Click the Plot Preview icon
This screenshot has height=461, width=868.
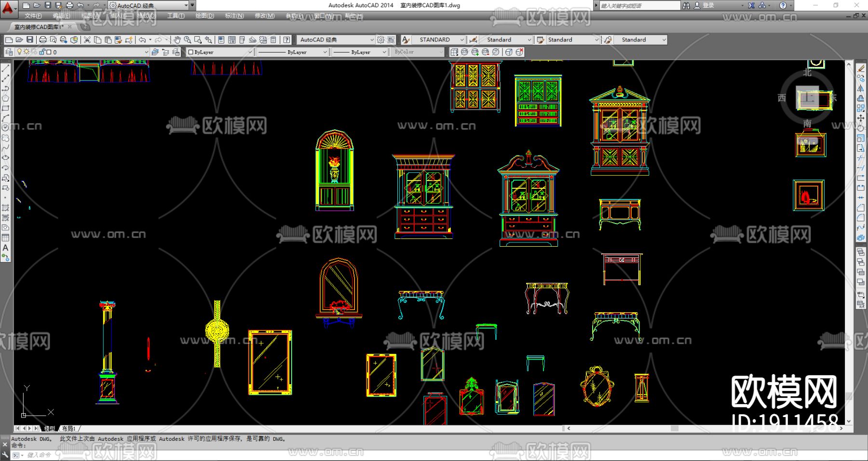(x=54, y=40)
